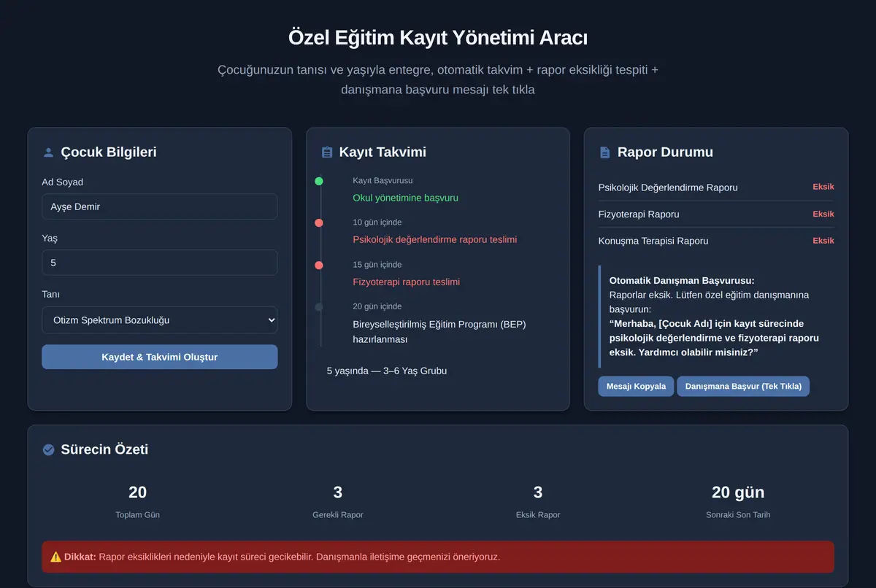Click Danışmana Başvur (Tek Tıkla) button
876x588 pixels.
pos(743,386)
